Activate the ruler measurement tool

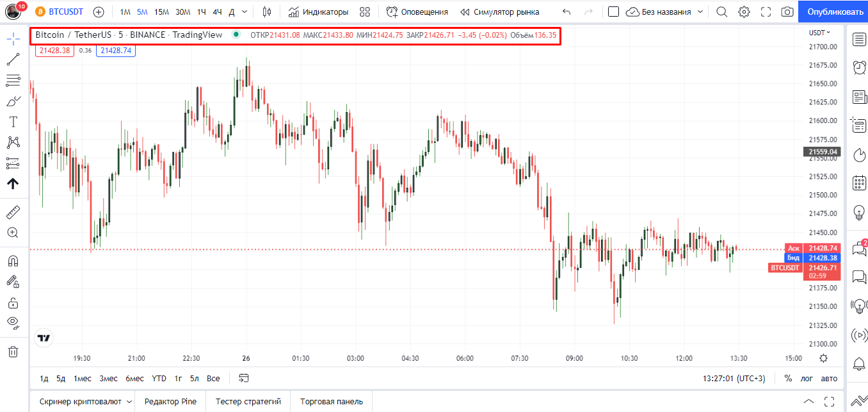pyautogui.click(x=13, y=211)
